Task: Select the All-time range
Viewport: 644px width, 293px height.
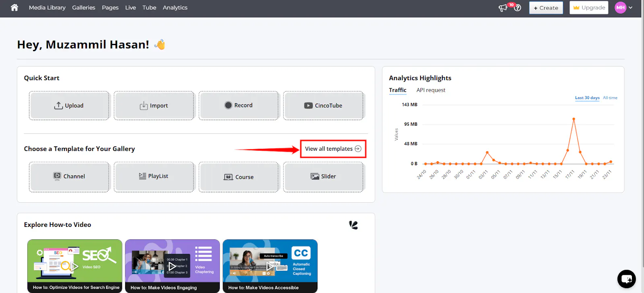Action: pos(610,98)
